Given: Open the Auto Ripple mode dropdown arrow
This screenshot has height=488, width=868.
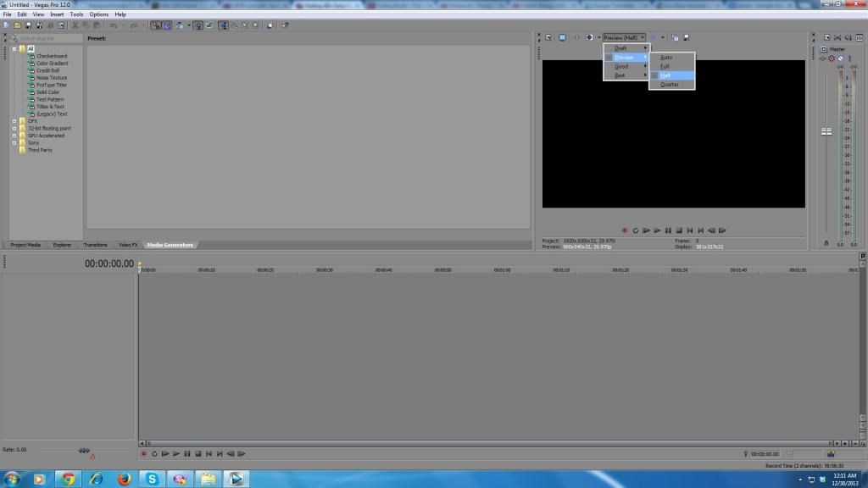Looking at the screenshot, I should 189,25.
